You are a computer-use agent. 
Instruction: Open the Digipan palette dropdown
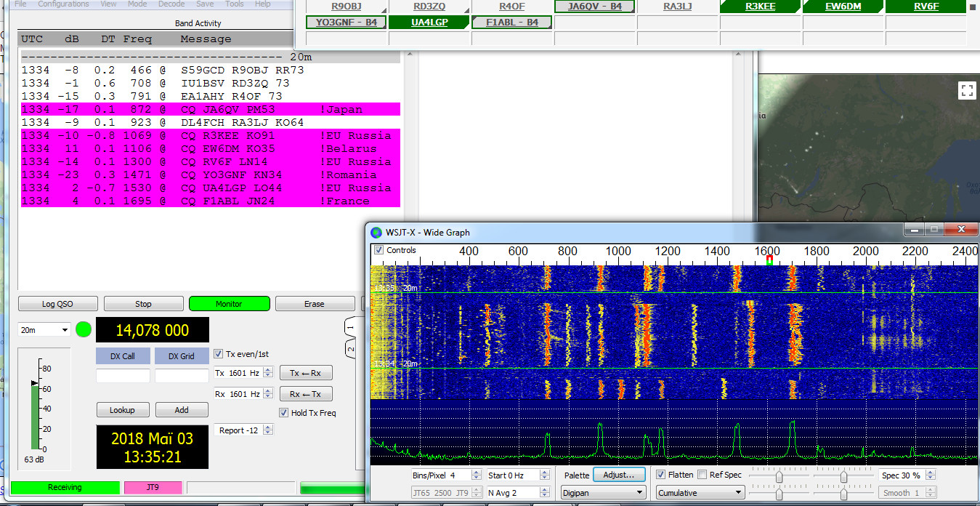coord(603,492)
